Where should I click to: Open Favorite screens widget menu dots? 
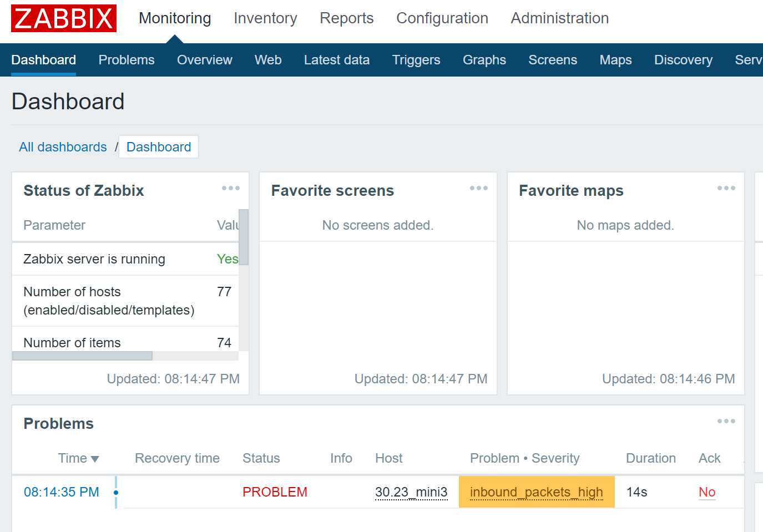point(479,188)
